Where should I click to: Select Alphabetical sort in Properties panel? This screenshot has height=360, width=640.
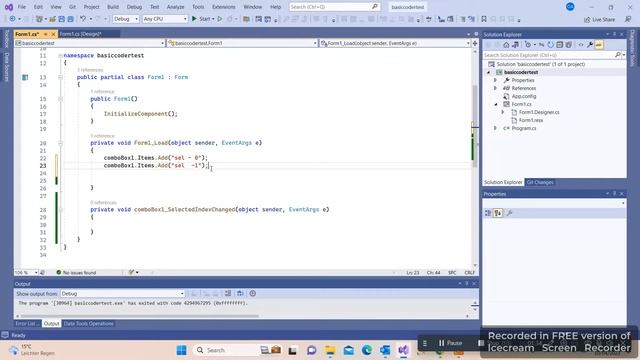pyautogui.click(x=498, y=213)
